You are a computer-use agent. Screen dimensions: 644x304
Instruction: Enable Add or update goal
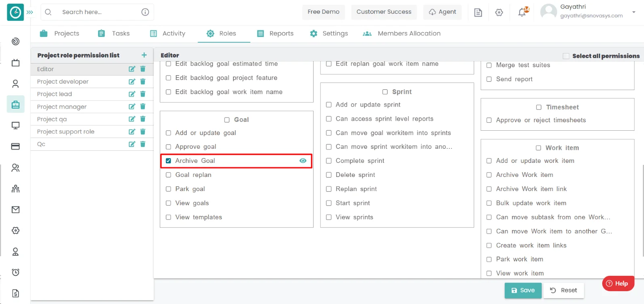(x=168, y=133)
